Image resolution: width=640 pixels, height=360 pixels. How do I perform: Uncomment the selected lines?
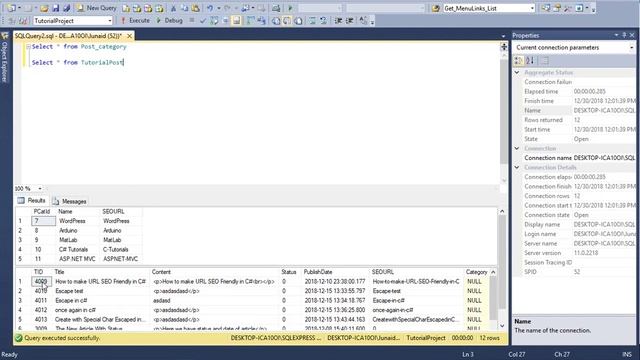click(323, 20)
